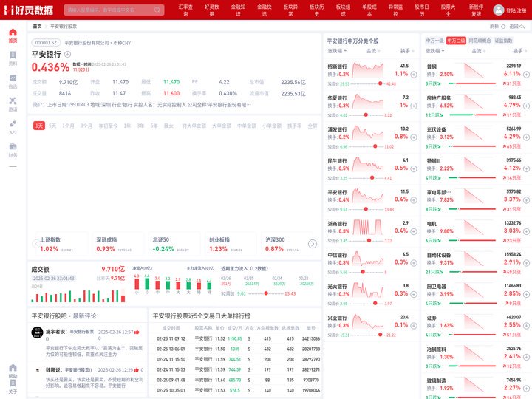The image size is (532, 399).
Task: Switch to 证监指数 tab
Action: (x=503, y=41)
